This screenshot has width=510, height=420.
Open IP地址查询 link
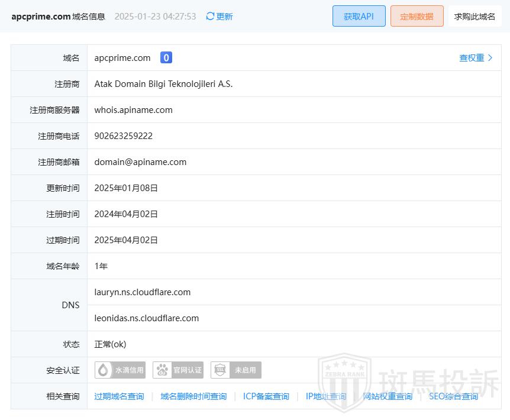pos(326,396)
